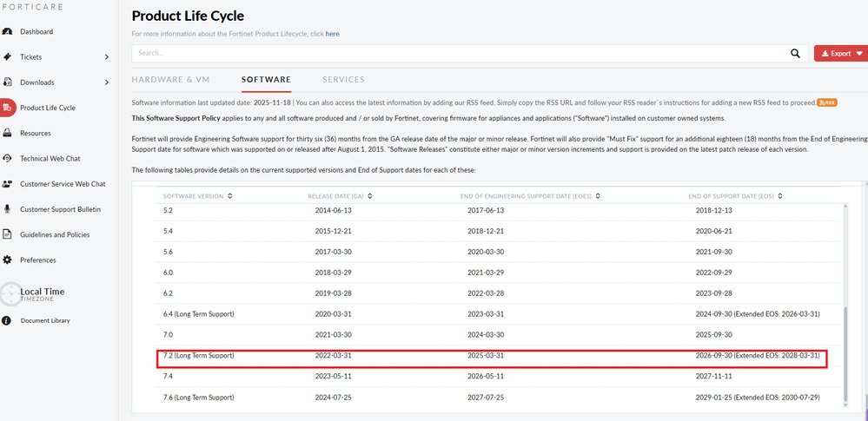Open Dashboard from the sidebar
Screen dimensions: 868x421
(x=36, y=31)
